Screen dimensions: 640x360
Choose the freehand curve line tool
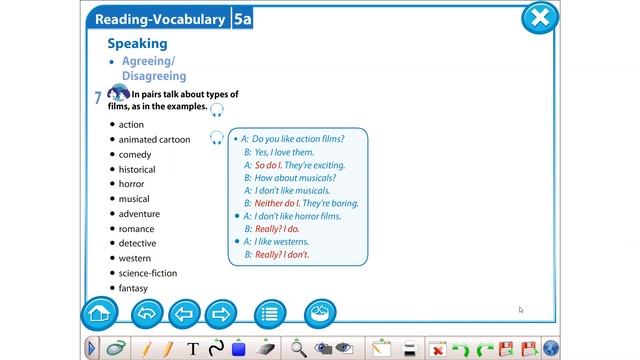[216, 348]
